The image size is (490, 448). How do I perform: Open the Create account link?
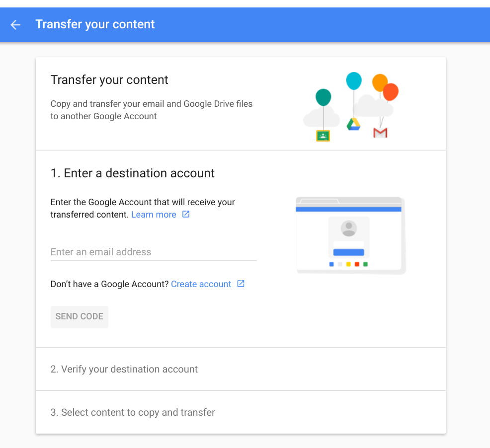[x=201, y=284]
